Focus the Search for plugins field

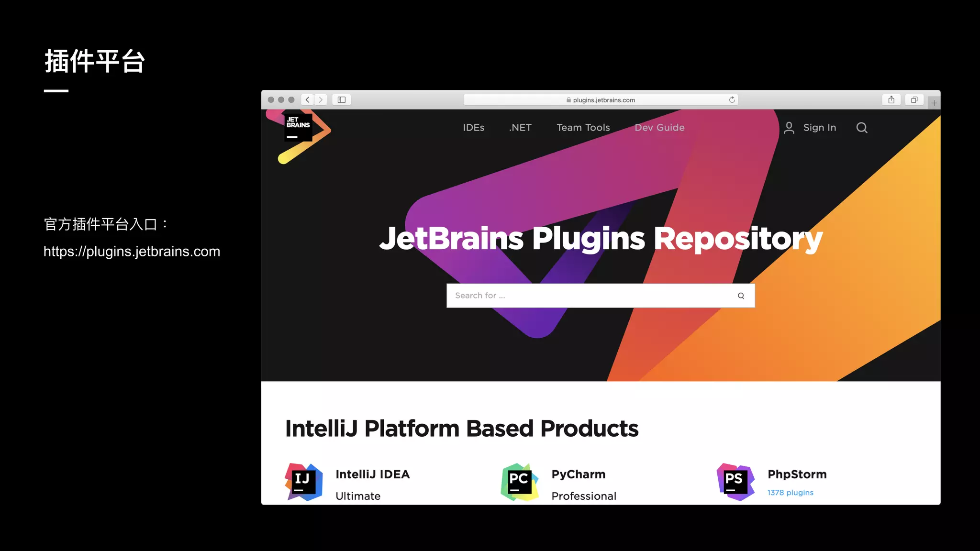(x=601, y=296)
